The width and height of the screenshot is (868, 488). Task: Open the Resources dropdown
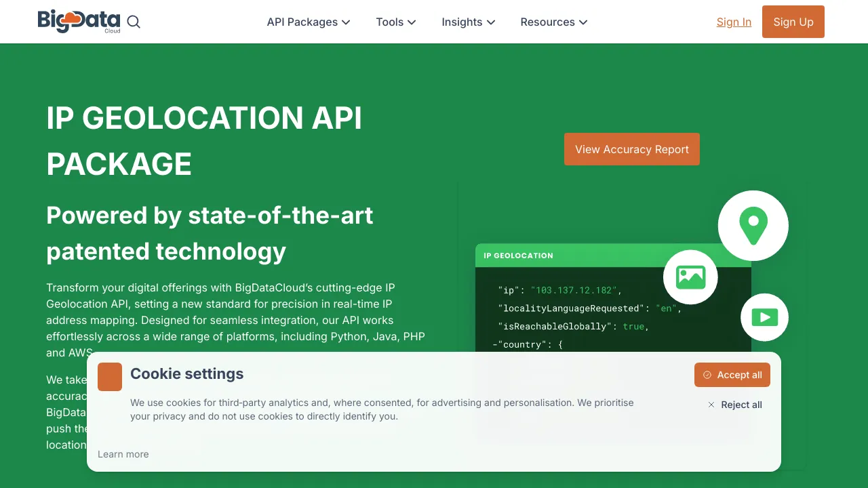(x=554, y=22)
